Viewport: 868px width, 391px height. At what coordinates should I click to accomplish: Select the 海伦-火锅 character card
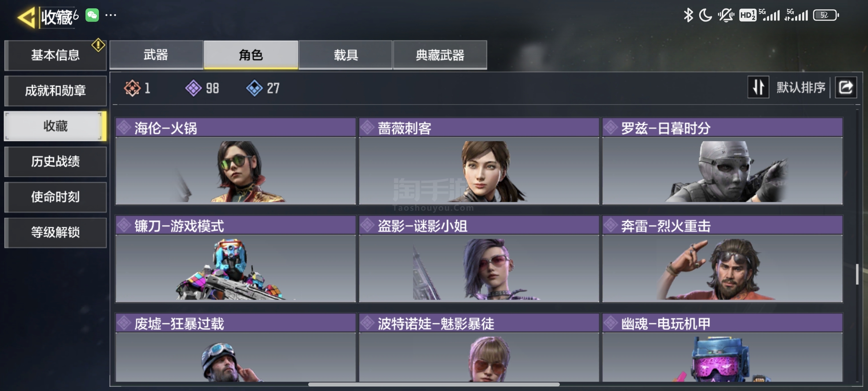point(235,161)
